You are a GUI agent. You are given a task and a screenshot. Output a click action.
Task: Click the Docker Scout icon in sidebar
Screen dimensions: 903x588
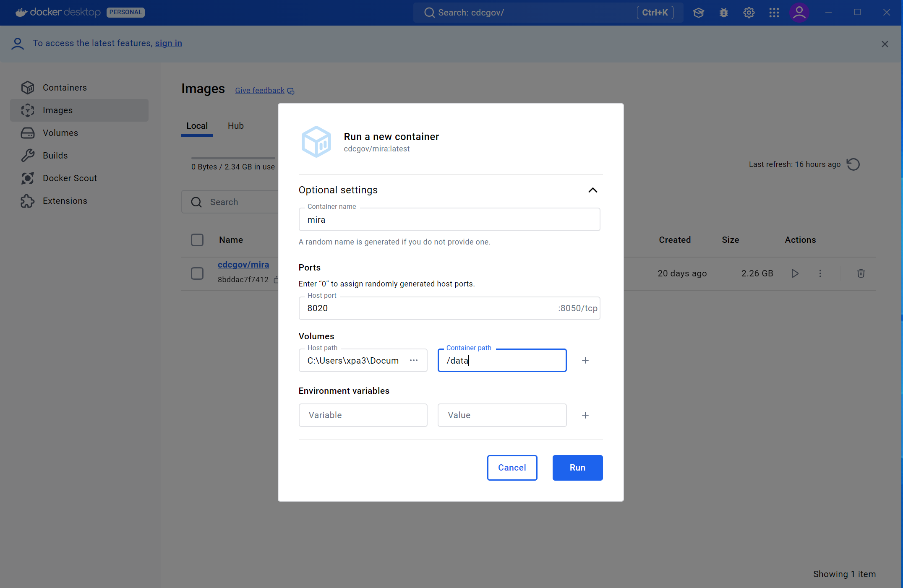(x=28, y=178)
